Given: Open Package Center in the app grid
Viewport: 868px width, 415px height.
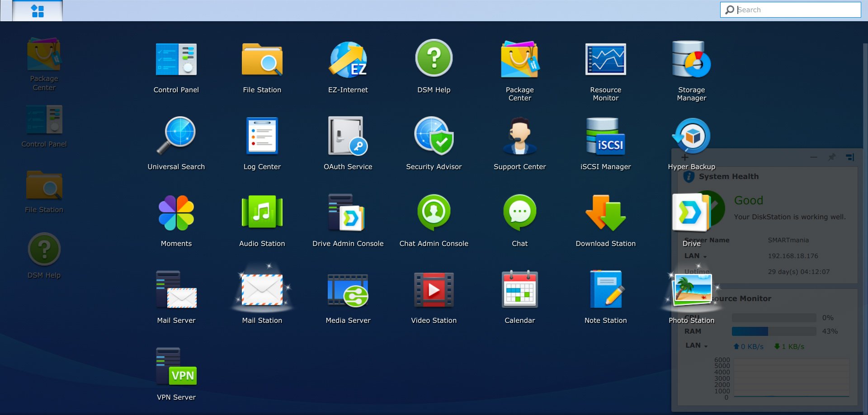Looking at the screenshot, I should tap(520, 60).
